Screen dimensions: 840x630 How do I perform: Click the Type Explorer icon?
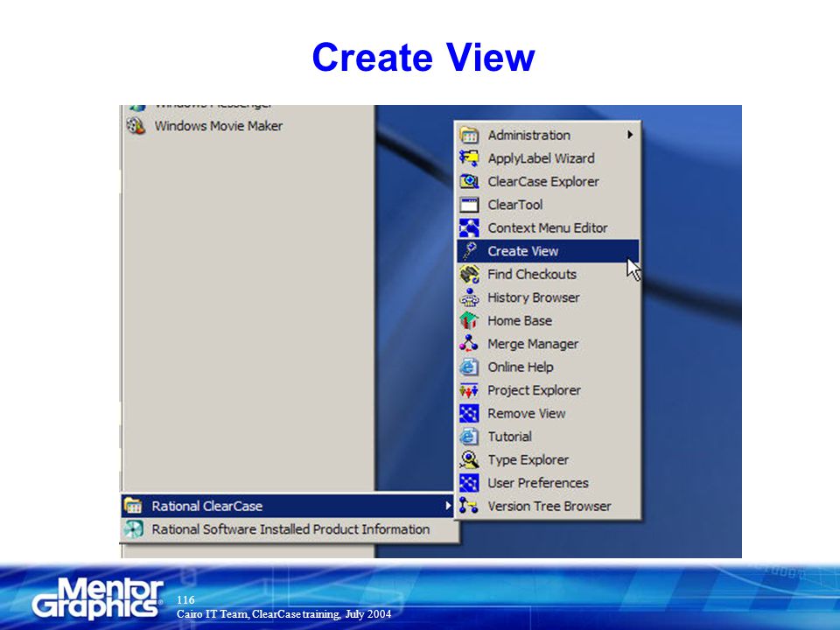[x=469, y=459]
